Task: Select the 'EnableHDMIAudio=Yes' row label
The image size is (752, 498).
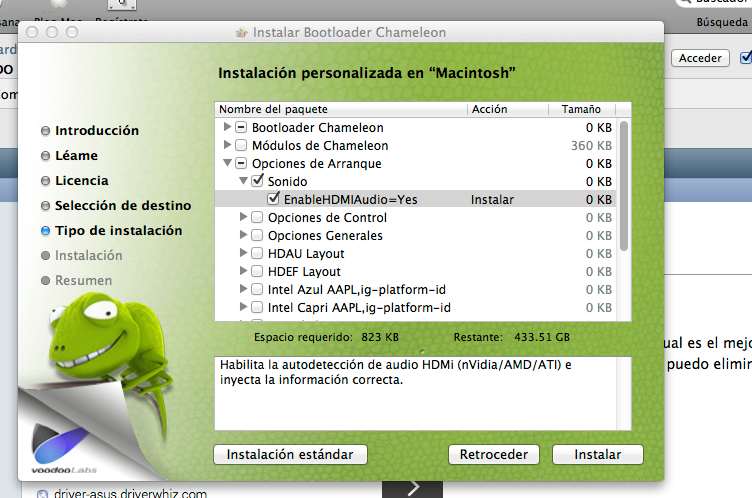Action: pyautogui.click(x=351, y=200)
